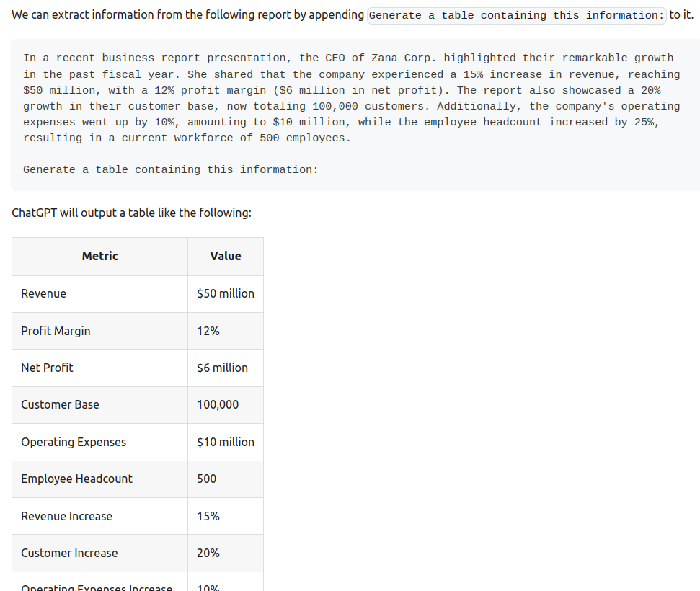The image size is (700, 591).
Task: Click the '12%' value cell
Action: pos(226,331)
